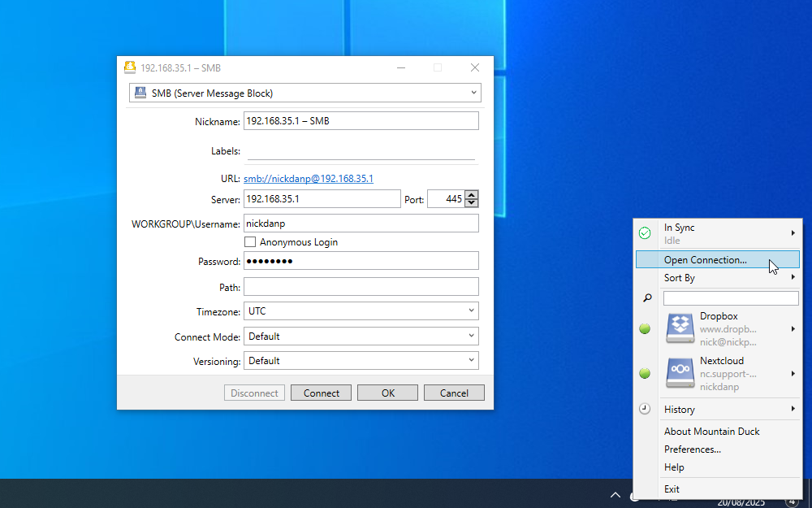The image size is (812, 508).
Task: Click the Username field containing nickdanp
Action: pyautogui.click(x=361, y=224)
